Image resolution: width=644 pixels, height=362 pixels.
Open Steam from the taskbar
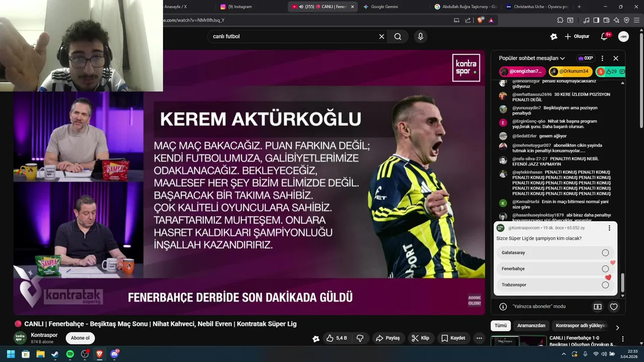[55, 354]
